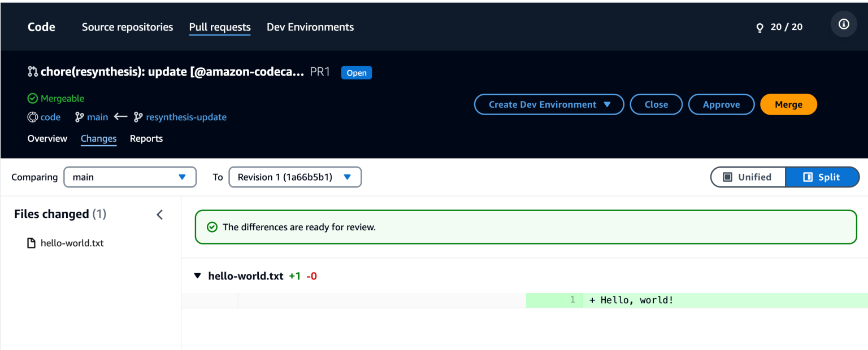Open the Comparing branch dropdown showing main
This screenshot has width=868, height=350.
pos(130,177)
